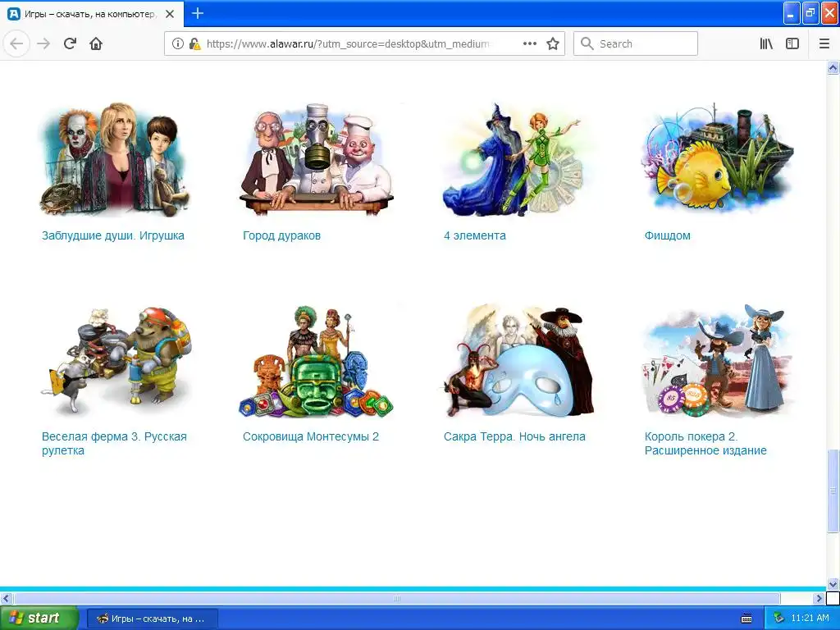Bookmark this page with the star
This screenshot has height=630, width=840.
pyautogui.click(x=553, y=44)
